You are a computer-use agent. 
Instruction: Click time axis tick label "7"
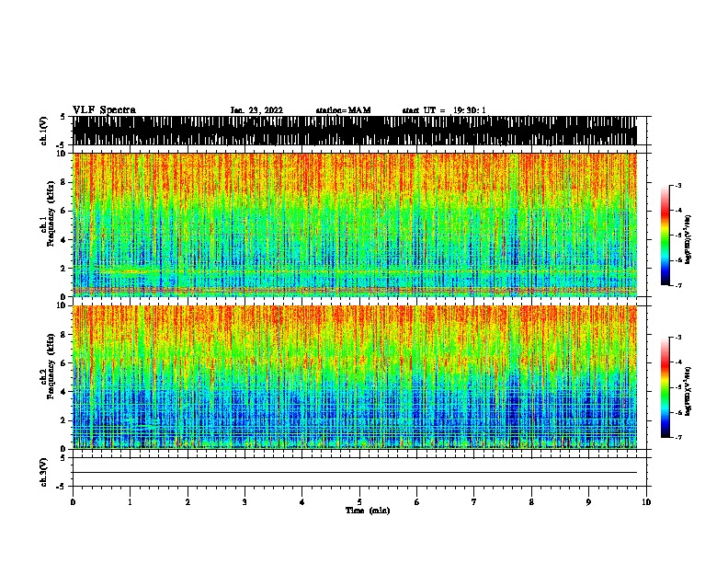tap(474, 501)
